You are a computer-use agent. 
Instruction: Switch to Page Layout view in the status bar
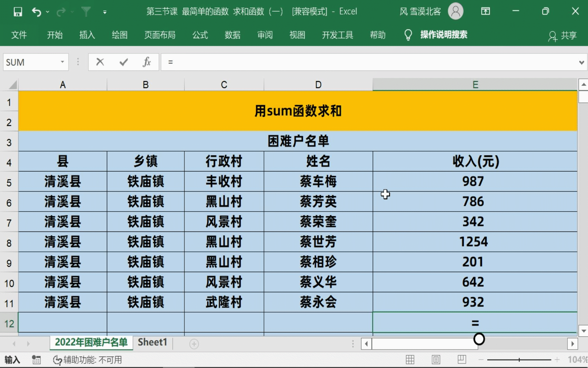point(436,359)
